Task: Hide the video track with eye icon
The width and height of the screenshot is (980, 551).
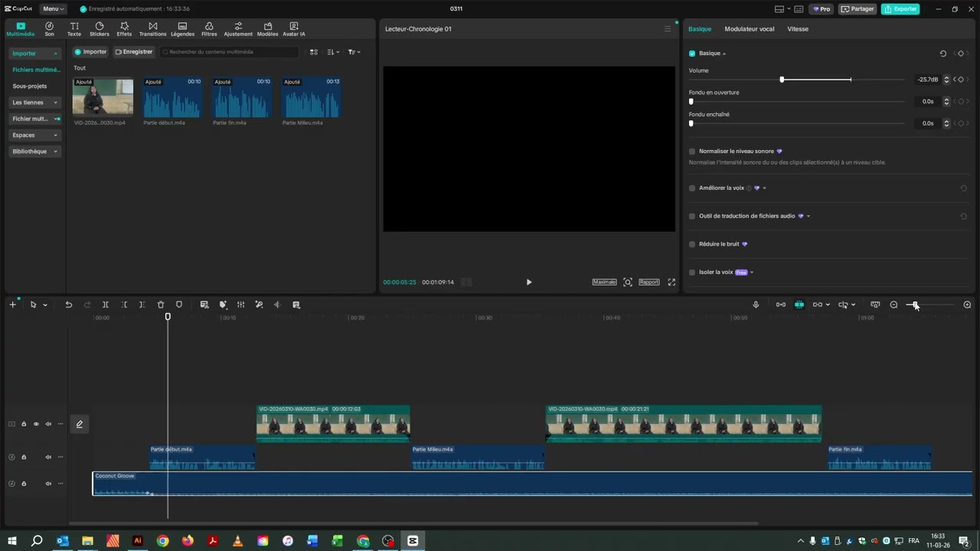Action: pos(36,424)
